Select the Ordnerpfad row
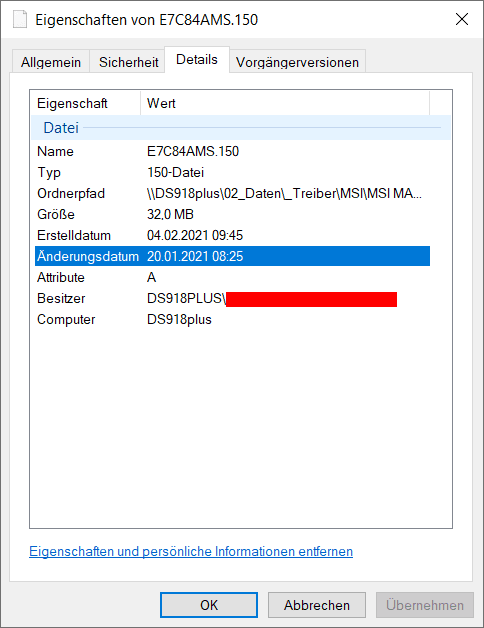 (x=232, y=193)
